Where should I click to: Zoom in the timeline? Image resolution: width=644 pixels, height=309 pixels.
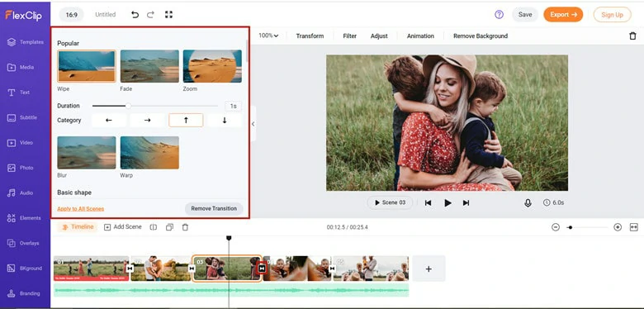tap(618, 227)
